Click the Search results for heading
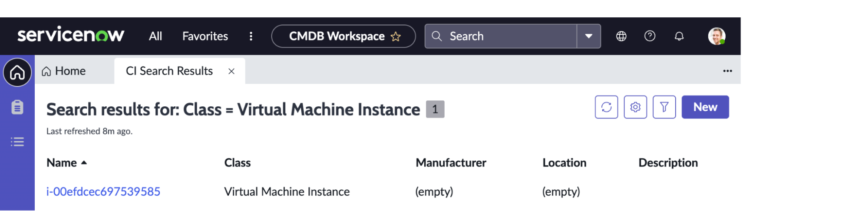 tap(233, 109)
